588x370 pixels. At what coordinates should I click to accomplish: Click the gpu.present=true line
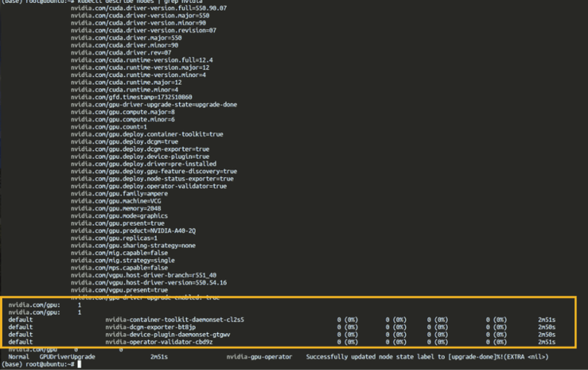coord(117,223)
